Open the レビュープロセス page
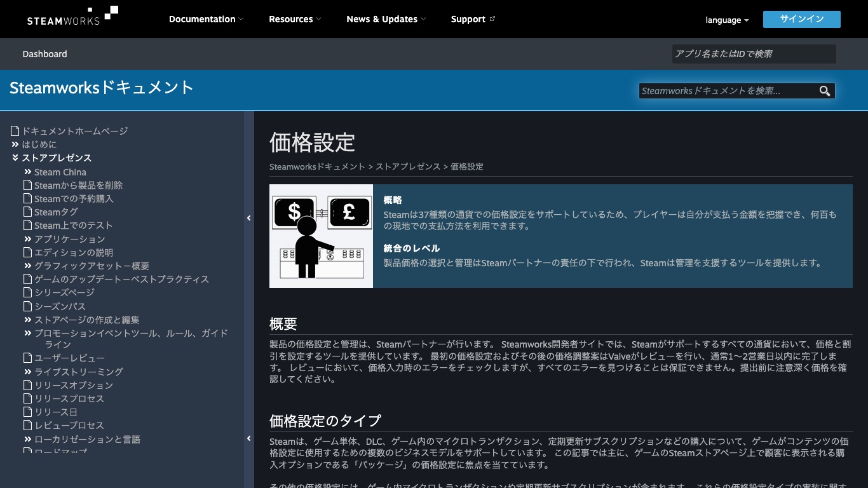This screenshot has width=868, height=488. 69,425
